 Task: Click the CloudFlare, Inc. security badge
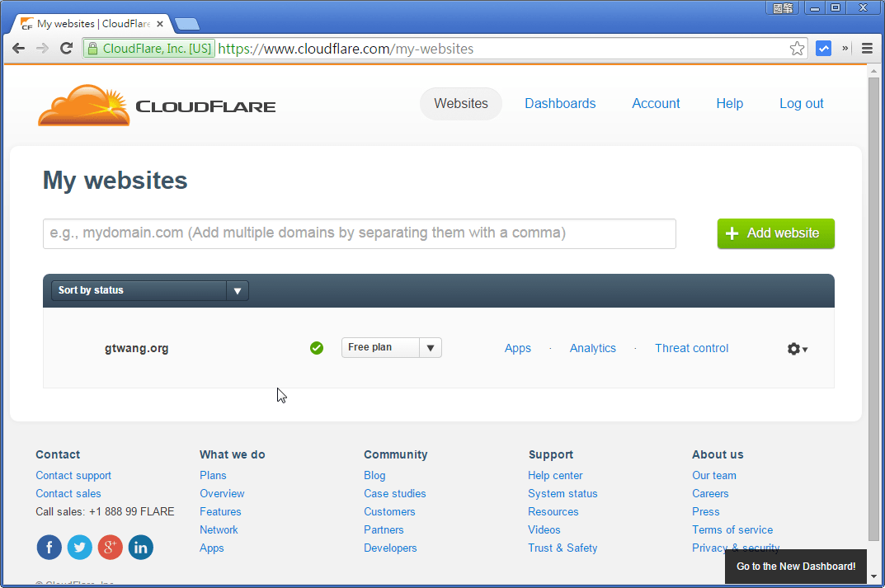point(148,48)
